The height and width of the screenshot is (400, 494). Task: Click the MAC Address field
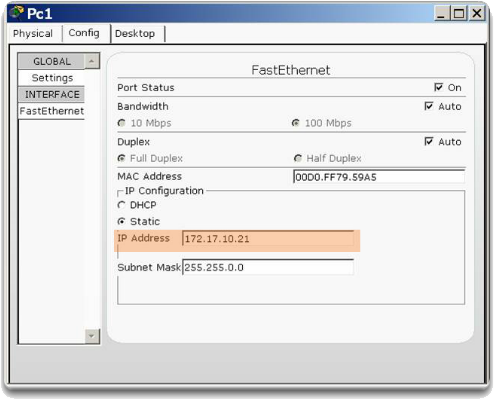[x=379, y=177]
